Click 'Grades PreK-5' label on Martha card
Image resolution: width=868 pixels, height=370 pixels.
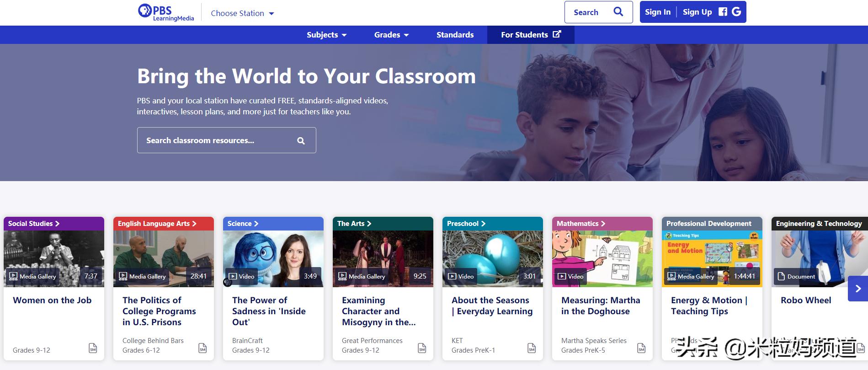(583, 350)
